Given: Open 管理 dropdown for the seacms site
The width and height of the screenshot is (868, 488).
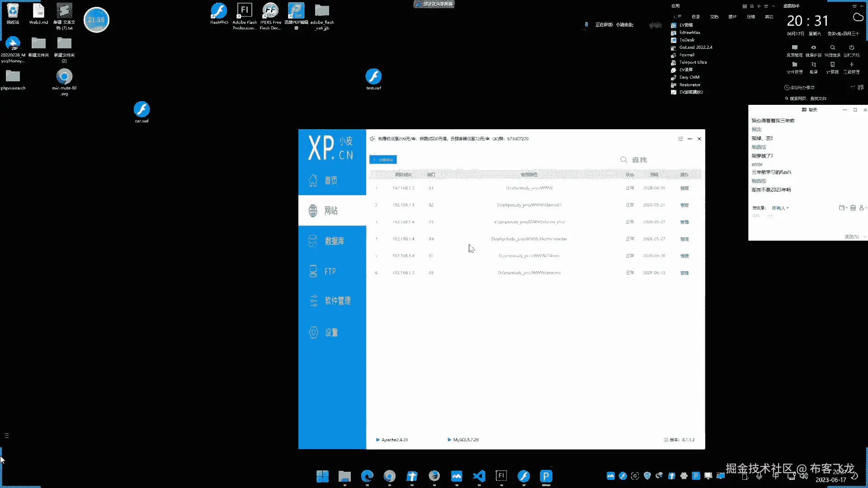Looking at the screenshot, I should [684, 273].
